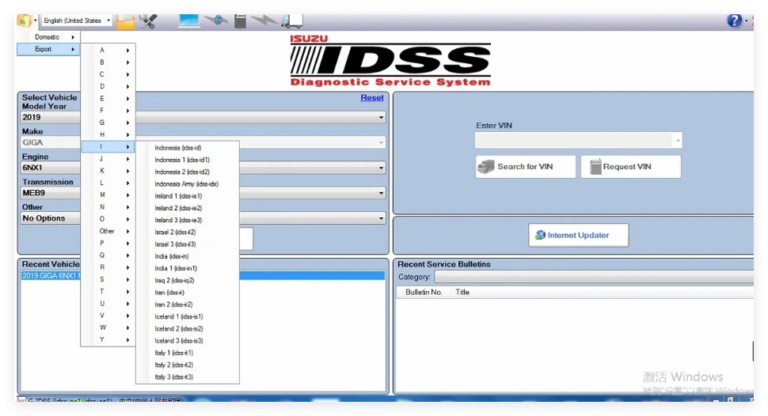
Task: Click the laptop computer toolbar icon
Action: click(x=189, y=21)
